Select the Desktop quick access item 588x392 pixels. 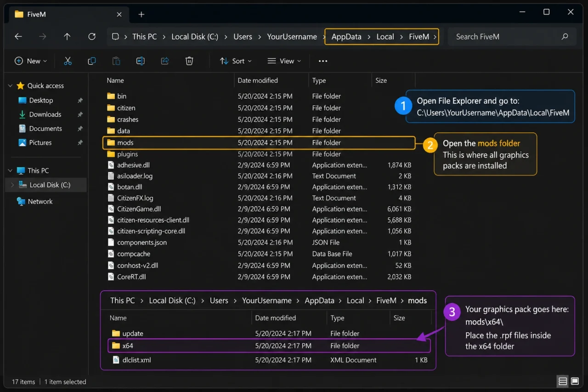coord(41,100)
